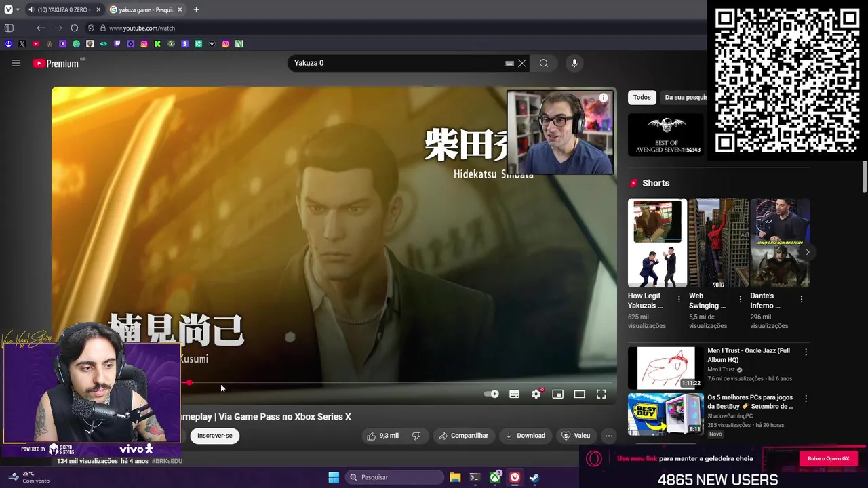Open options for Web Swinging short
Screen dimensions: 868x488
click(740, 299)
